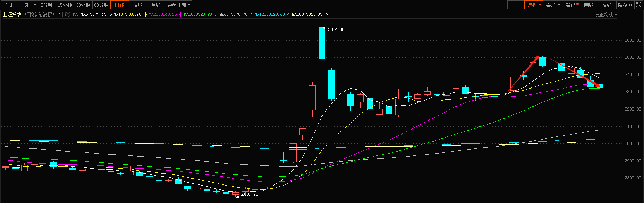Switch to 简约 simple mode
The height and width of the screenshot is (203, 644).
607,5
